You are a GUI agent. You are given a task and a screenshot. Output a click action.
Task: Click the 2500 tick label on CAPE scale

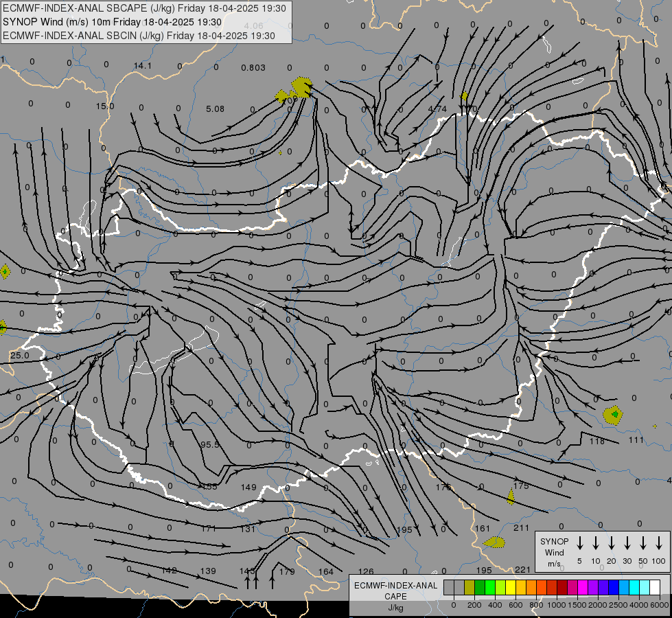click(618, 605)
